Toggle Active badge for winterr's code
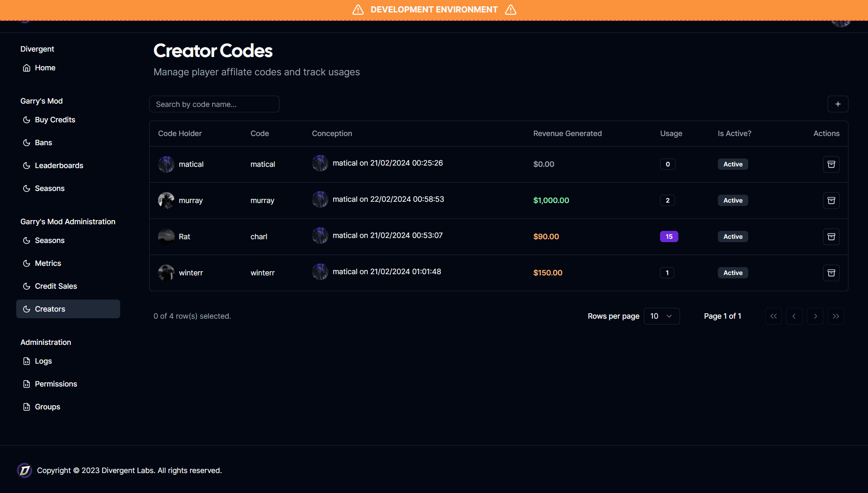 [x=732, y=273]
